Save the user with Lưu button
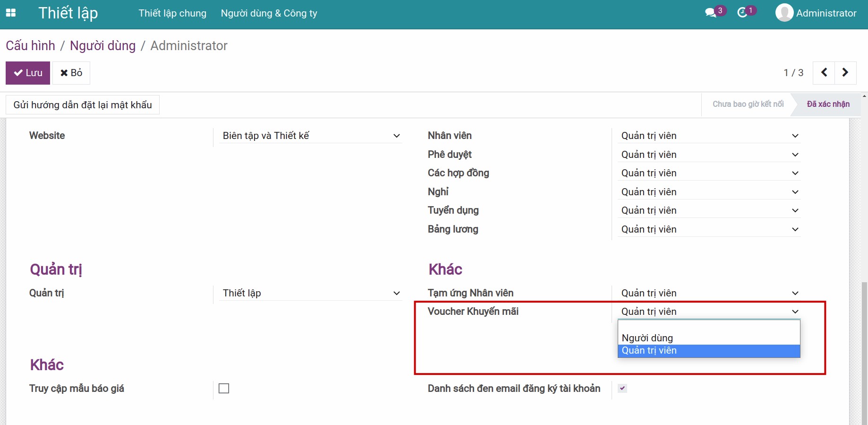Image resolution: width=868 pixels, height=425 pixels. (28, 73)
